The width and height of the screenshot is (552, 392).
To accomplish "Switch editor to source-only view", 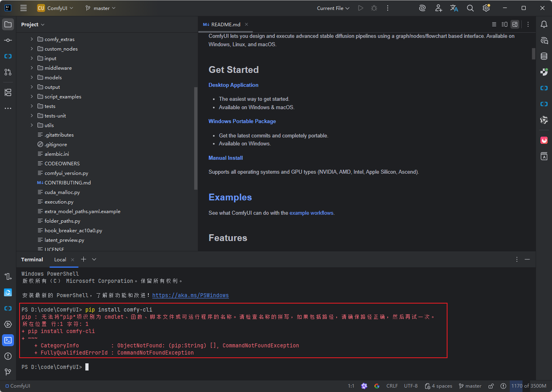I will pos(494,24).
